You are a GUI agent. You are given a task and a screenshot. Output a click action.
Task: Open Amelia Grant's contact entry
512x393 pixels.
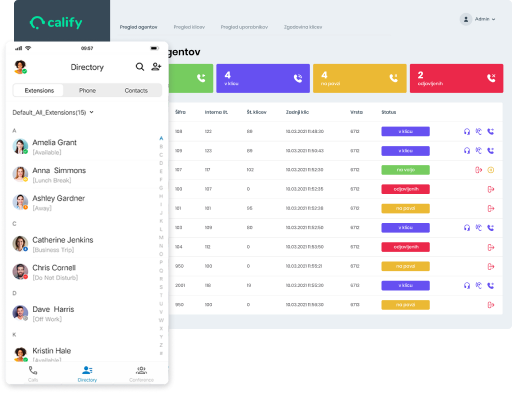click(83, 147)
